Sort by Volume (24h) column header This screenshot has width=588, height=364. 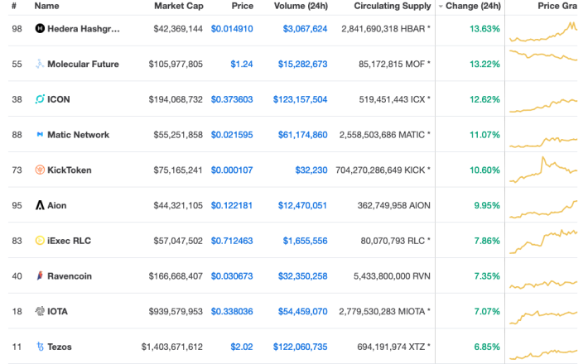pos(301,6)
